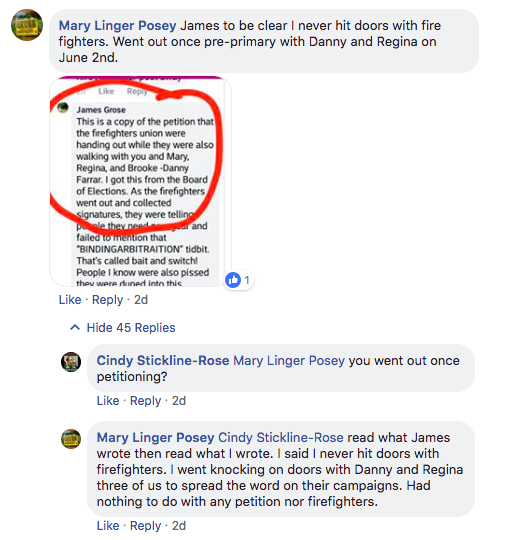The width and height of the screenshot is (512, 540).
Task: Collapse replies using the chevron arrow
Action: [x=75, y=327]
